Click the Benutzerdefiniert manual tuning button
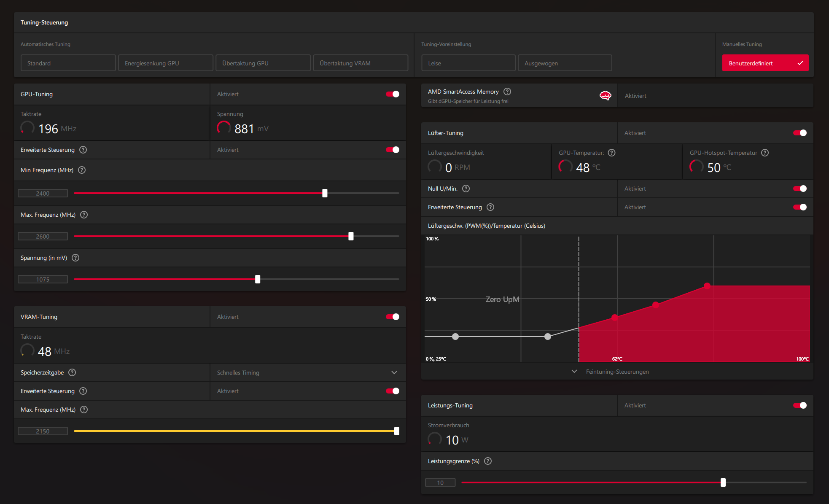This screenshot has height=504, width=829. 765,63
